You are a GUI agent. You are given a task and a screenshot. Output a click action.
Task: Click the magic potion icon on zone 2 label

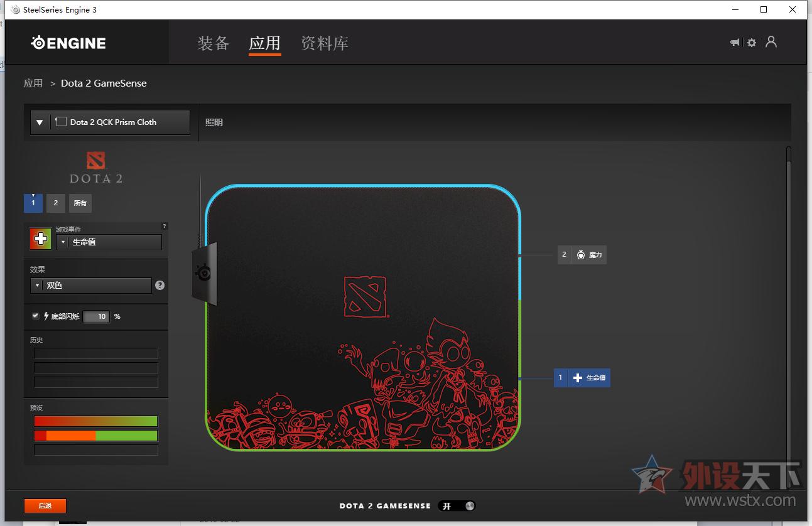pyautogui.click(x=580, y=255)
